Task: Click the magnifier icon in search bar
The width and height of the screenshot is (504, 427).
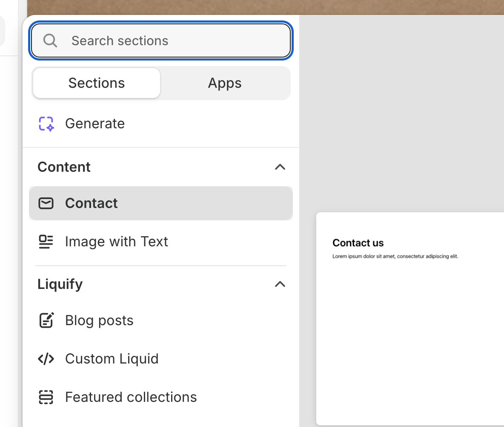Action: coord(50,40)
